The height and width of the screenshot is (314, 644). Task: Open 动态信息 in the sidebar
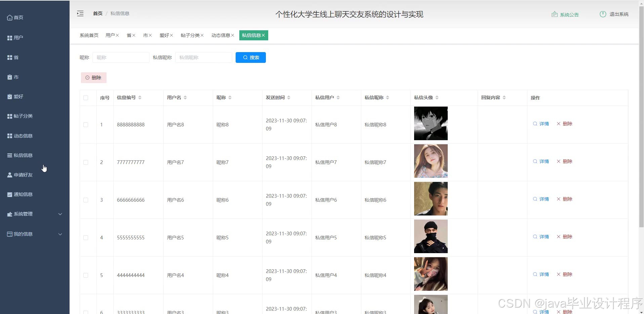(20, 136)
